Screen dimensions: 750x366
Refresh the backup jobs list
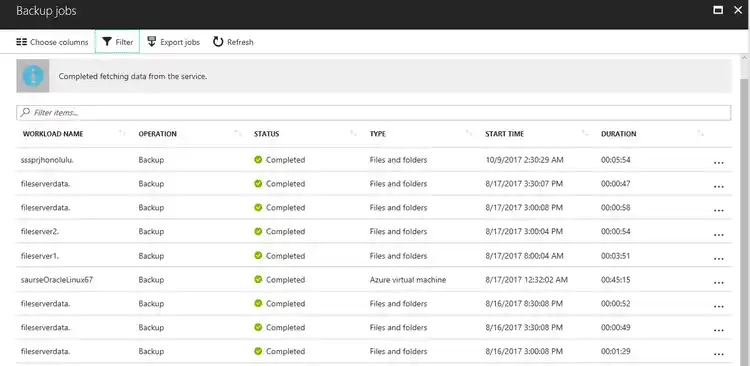[233, 42]
